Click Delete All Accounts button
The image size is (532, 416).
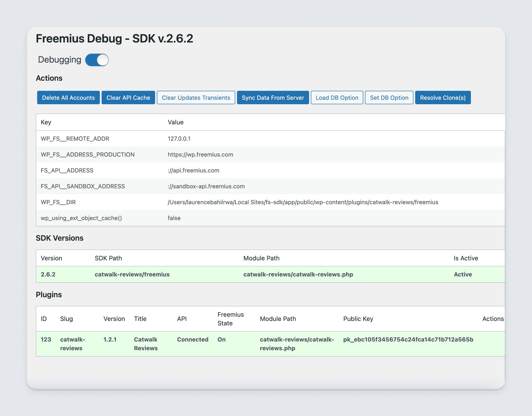(68, 98)
